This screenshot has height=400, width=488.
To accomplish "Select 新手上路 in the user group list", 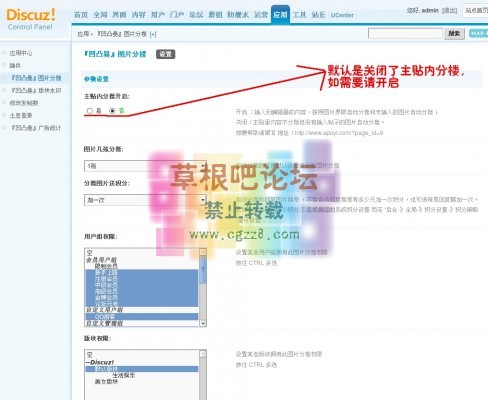I will [142, 272].
